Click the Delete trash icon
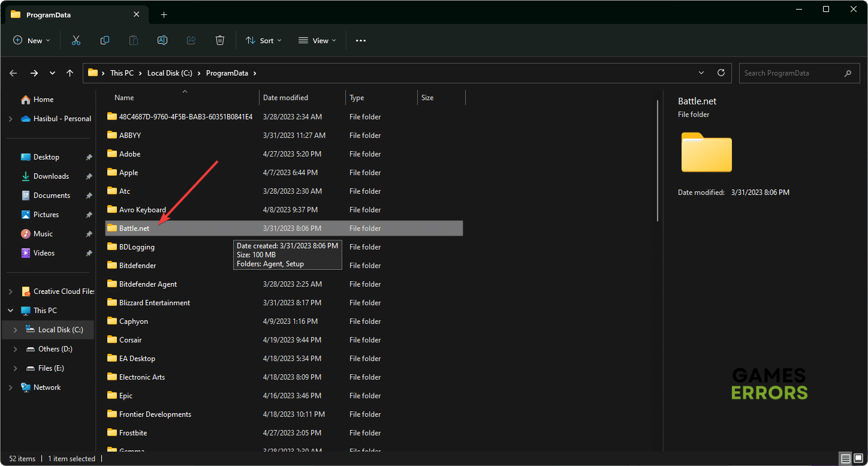The height and width of the screenshot is (466, 868). click(220, 40)
